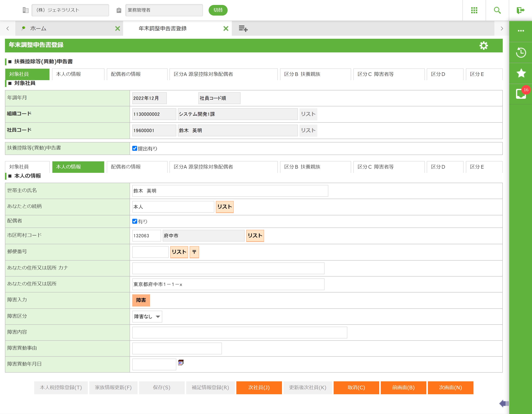Open the settings gear in green header
The width and height of the screenshot is (532, 414).
coord(483,46)
